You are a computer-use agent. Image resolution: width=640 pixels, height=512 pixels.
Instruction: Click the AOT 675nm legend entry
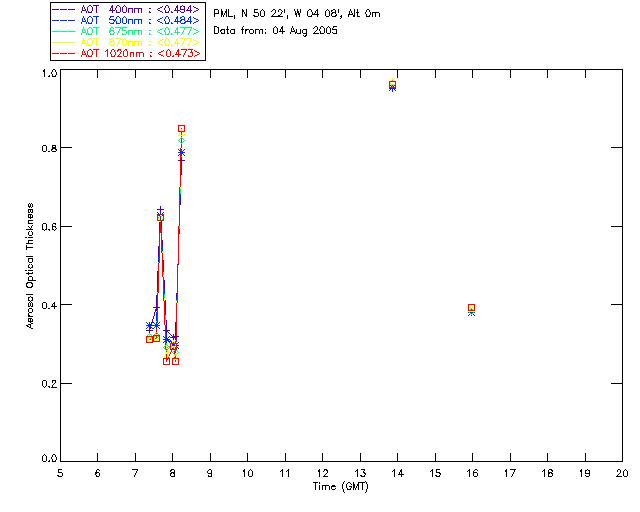[126, 31]
